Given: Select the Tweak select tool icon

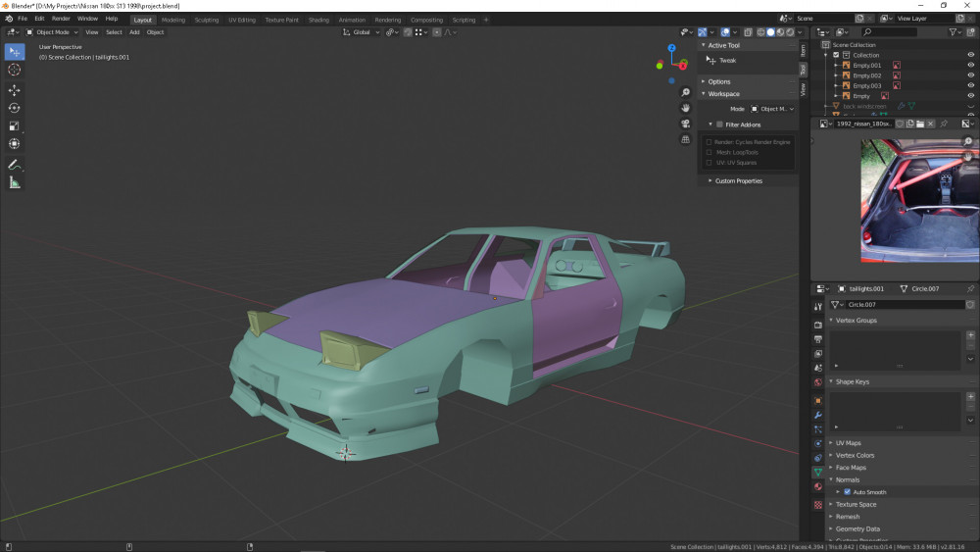Looking at the screenshot, I should 15,52.
